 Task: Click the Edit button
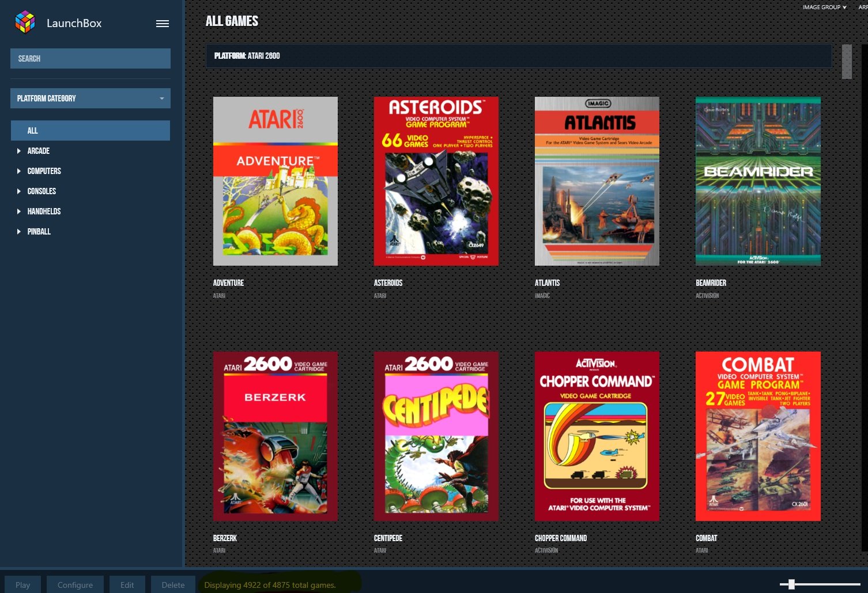tap(127, 584)
